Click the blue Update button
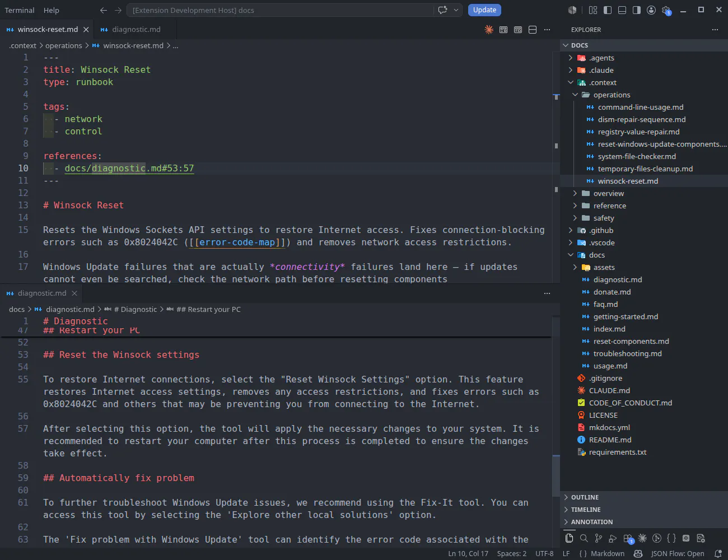 (484, 10)
